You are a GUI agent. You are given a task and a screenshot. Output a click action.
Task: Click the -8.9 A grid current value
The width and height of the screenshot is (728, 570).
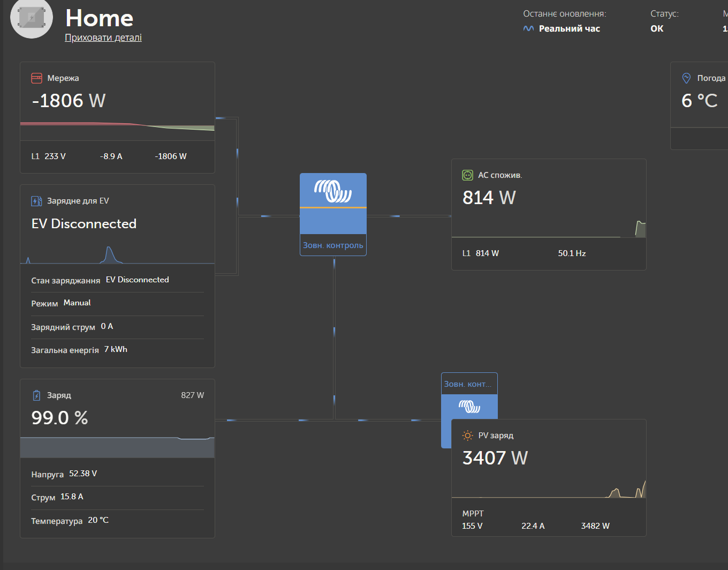coord(111,156)
